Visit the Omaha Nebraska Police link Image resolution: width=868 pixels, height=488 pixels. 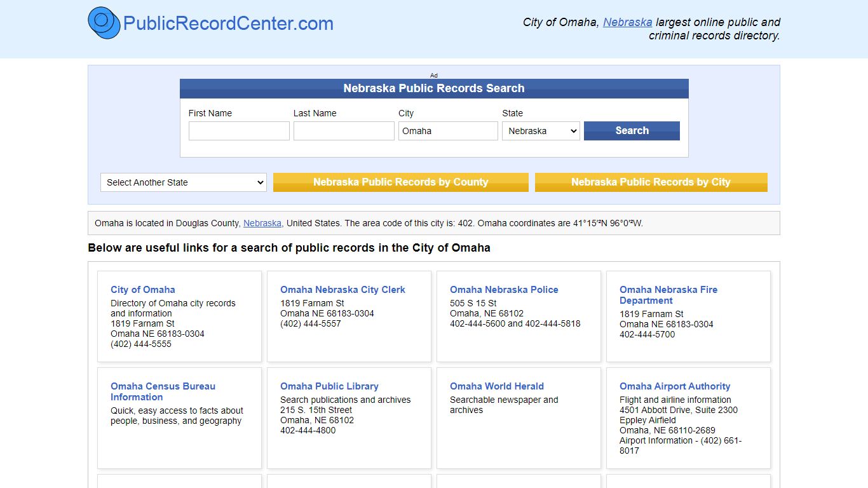pyautogui.click(x=504, y=290)
